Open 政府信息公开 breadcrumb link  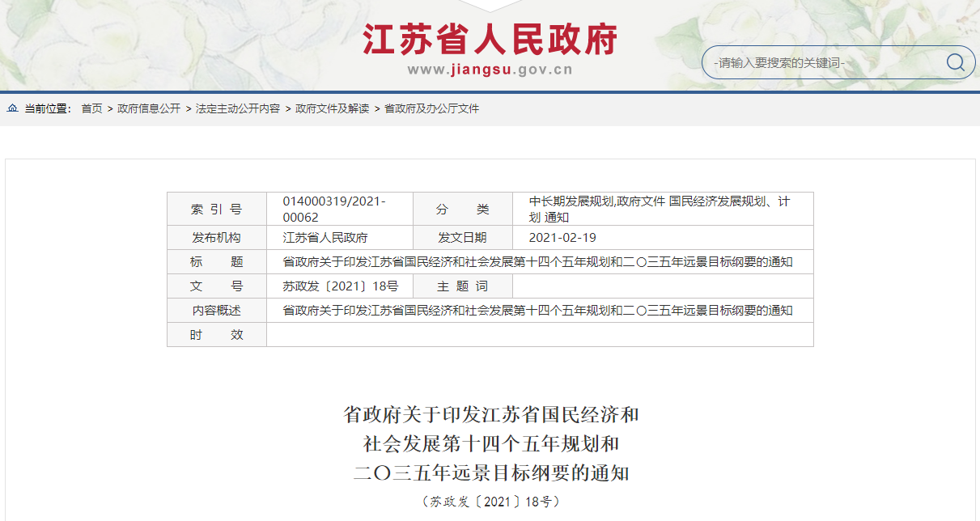(x=149, y=108)
